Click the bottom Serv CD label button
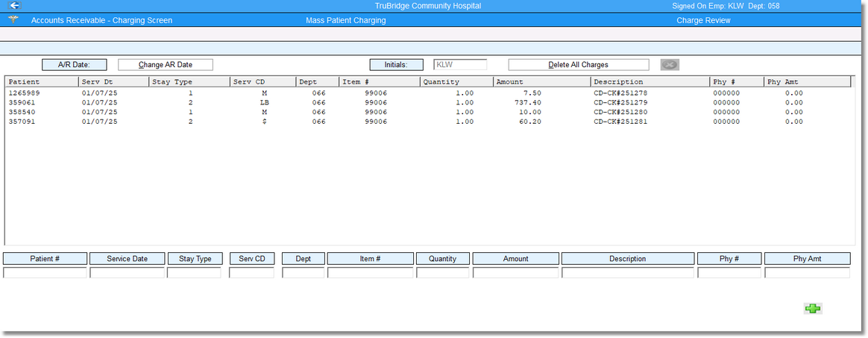The image size is (868, 338). 252,259
